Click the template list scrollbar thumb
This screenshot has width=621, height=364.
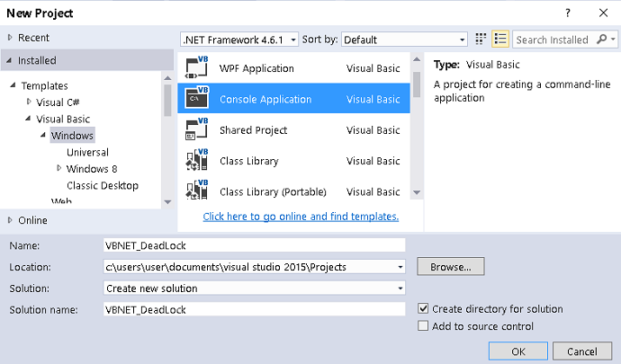coord(417,84)
